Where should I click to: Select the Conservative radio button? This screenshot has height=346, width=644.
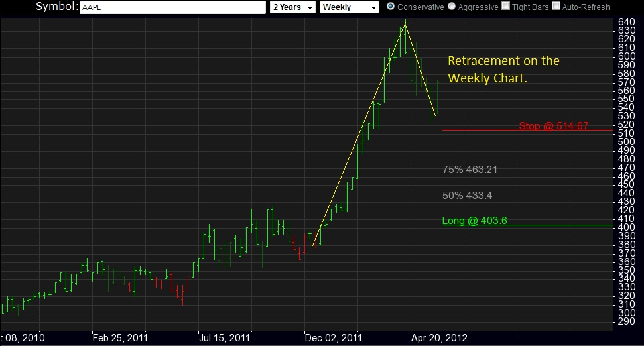(x=391, y=6)
